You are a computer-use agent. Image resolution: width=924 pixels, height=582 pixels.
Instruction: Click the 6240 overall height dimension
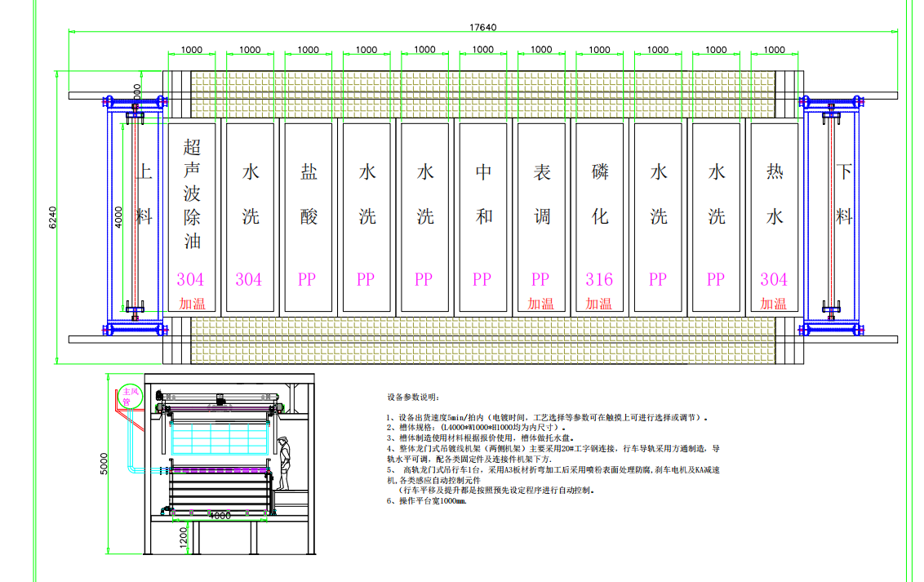pyautogui.click(x=53, y=217)
